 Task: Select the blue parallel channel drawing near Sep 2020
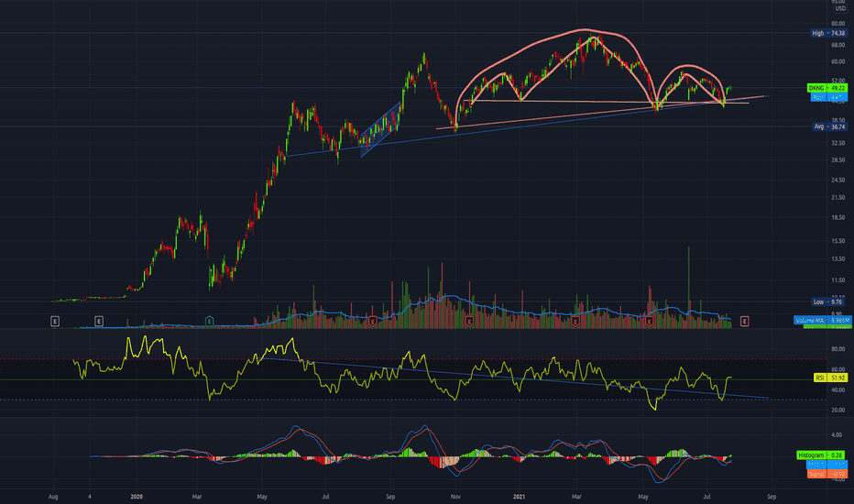381,128
